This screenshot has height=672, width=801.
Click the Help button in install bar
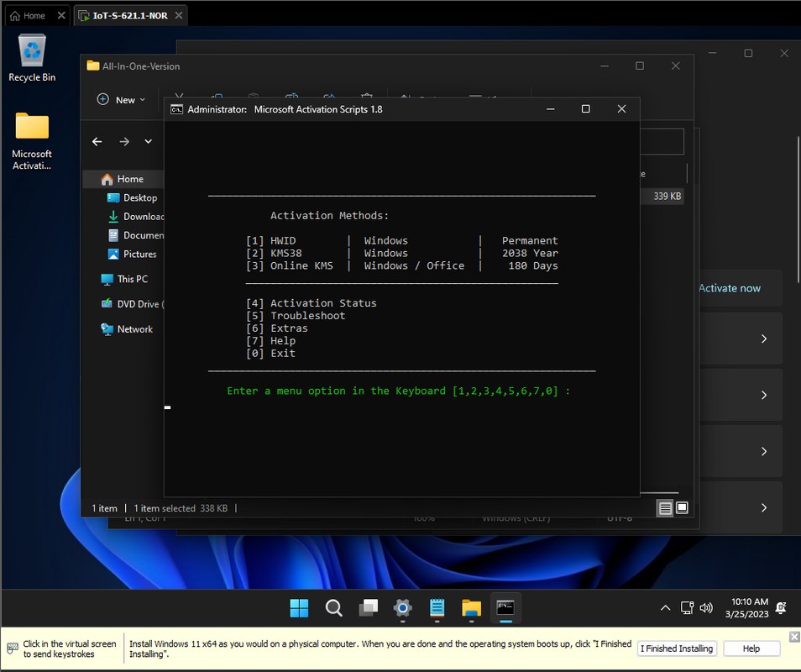pos(751,648)
